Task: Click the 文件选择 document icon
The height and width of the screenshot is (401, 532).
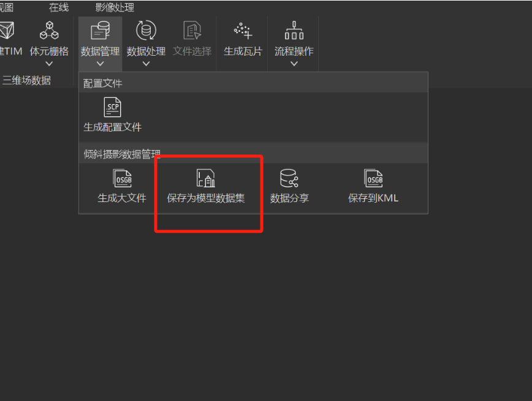Action: [x=192, y=30]
